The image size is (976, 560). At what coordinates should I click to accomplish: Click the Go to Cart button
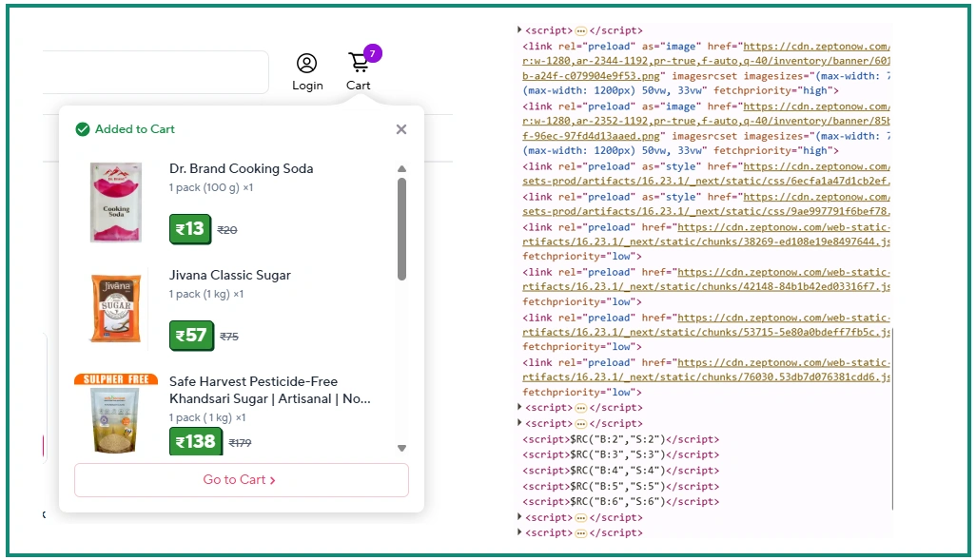point(242,480)
